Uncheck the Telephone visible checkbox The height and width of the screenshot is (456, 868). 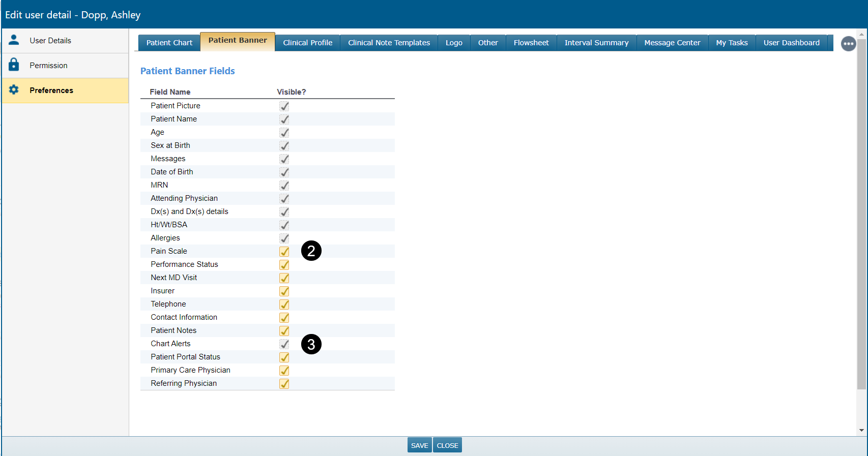[284, 305]
